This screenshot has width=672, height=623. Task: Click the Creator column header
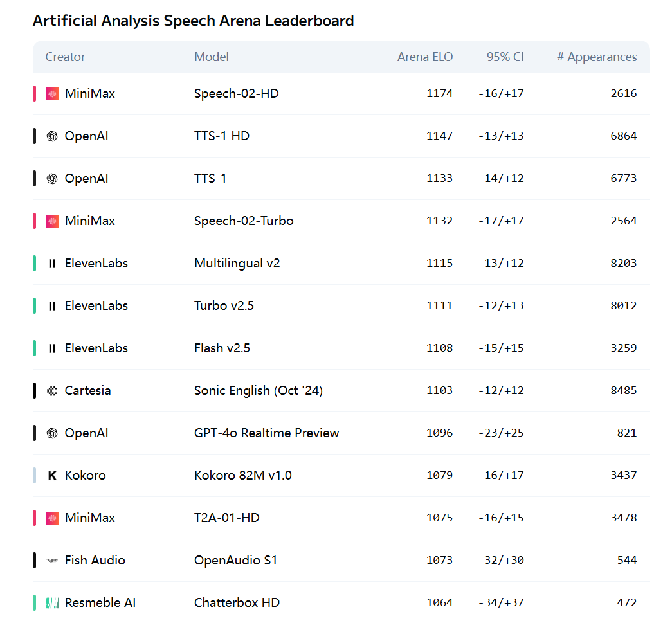click(x=65, y=57)
